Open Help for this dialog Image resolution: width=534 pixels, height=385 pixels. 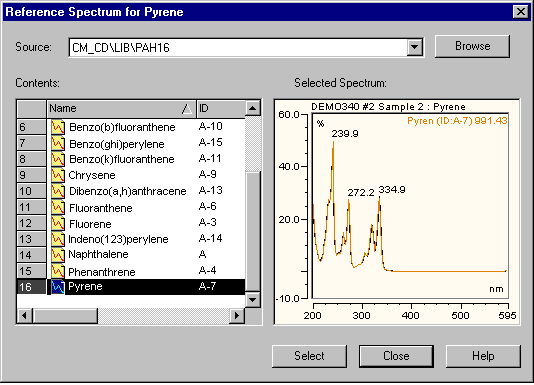(x=483, y=356)
